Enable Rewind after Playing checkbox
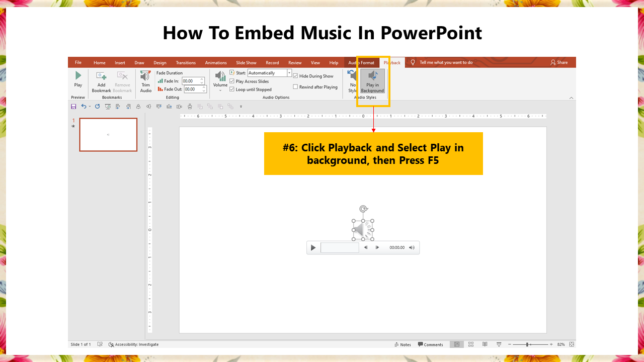644x362 pixels. point(295,87)
